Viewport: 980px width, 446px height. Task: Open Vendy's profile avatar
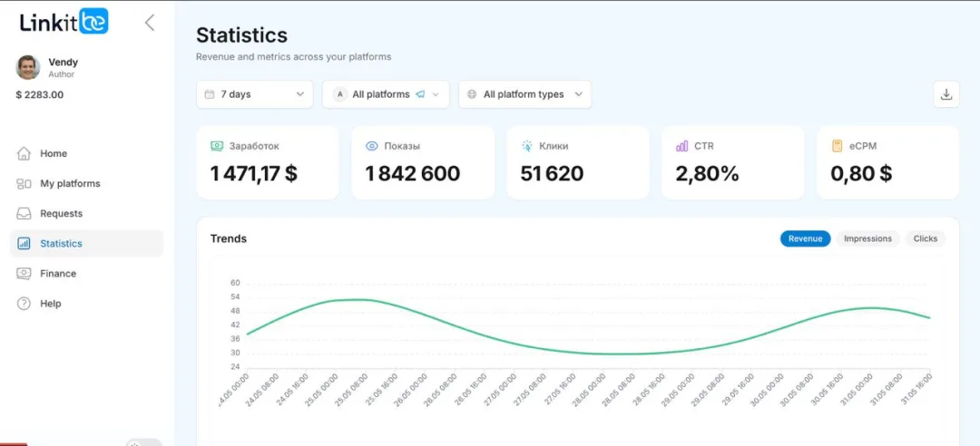click(28, 67)
